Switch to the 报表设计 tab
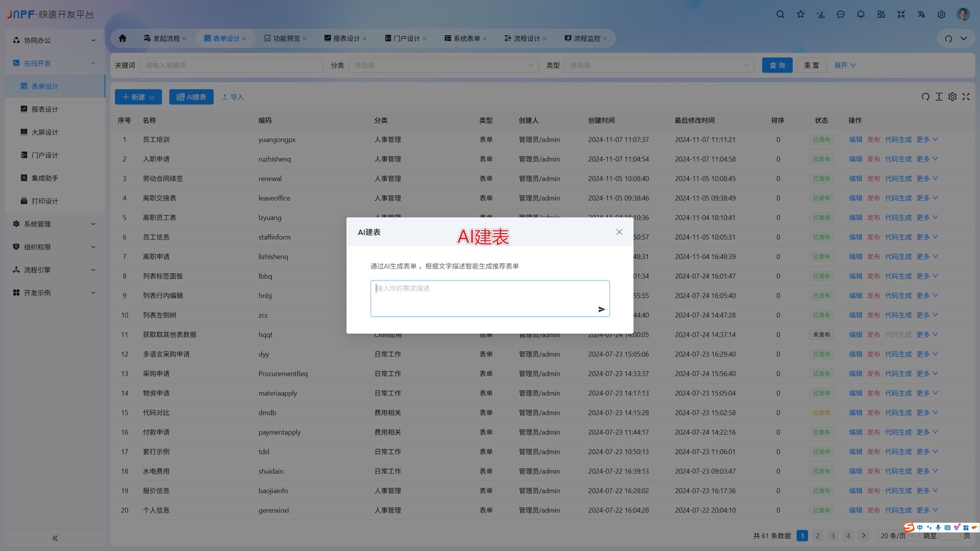 pyautogui.click(x=346, y=38)
